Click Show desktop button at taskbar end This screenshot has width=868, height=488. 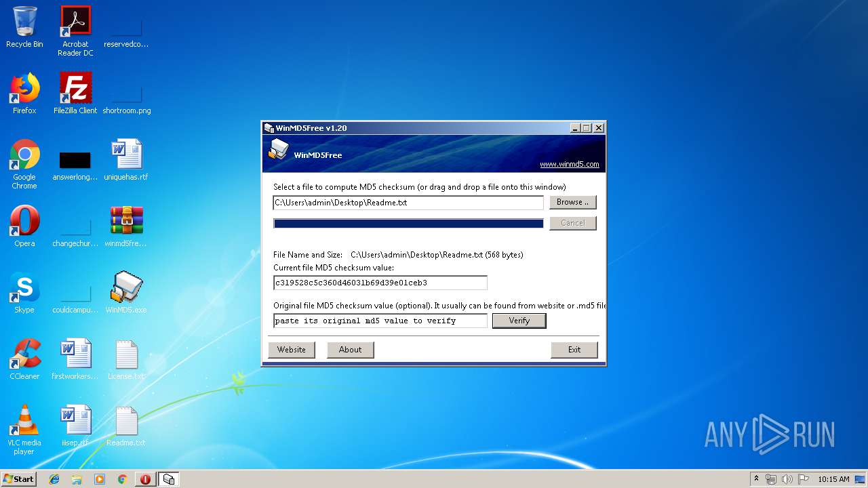[861, 479]
